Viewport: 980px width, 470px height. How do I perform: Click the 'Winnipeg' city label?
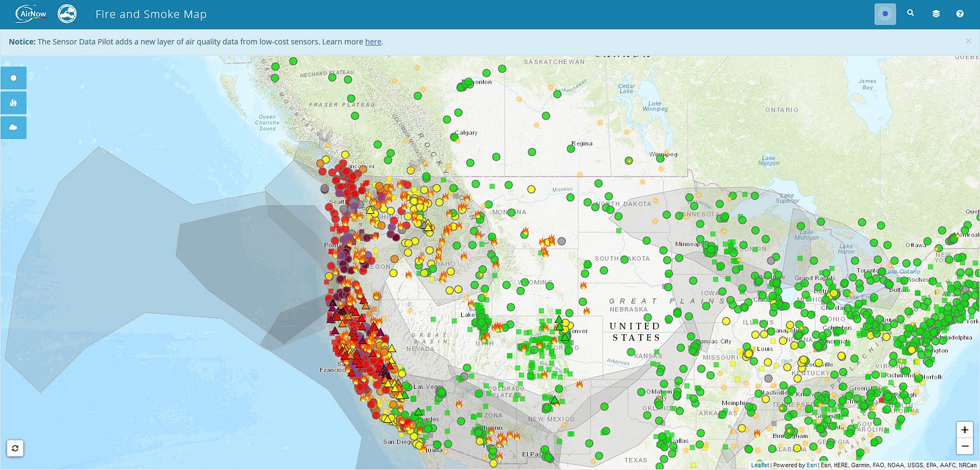tap(663, 155)
